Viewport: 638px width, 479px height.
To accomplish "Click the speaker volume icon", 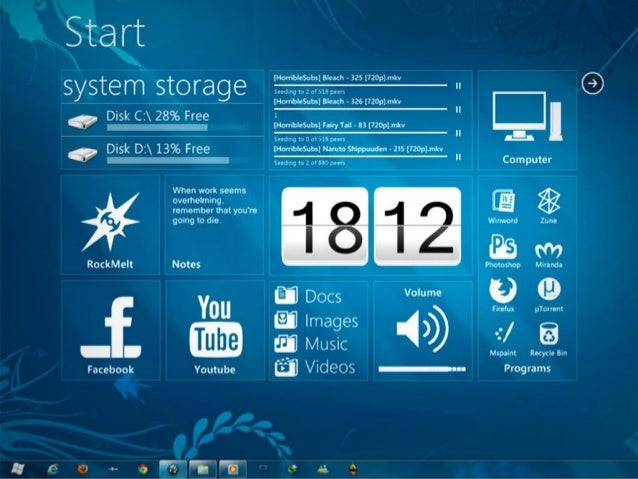I will click(x=423, y=328).
